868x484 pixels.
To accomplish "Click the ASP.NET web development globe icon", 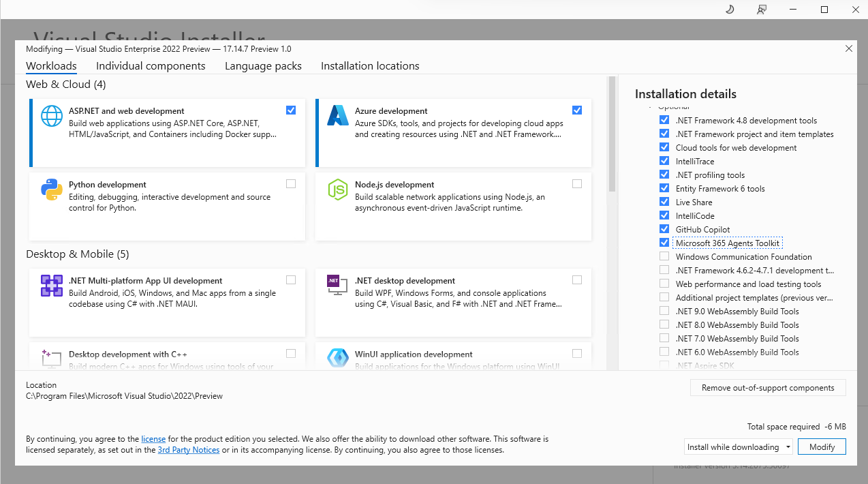I will tap(52, 116).
